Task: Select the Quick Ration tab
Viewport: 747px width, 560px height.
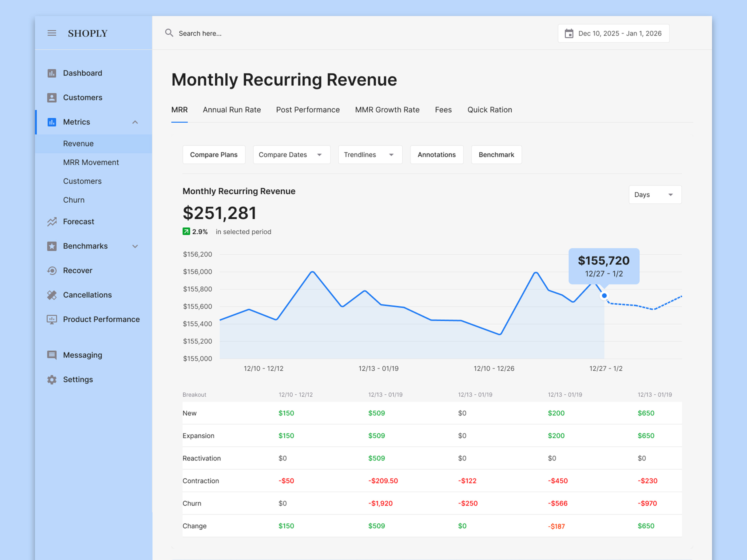Action: click(489, 110)
